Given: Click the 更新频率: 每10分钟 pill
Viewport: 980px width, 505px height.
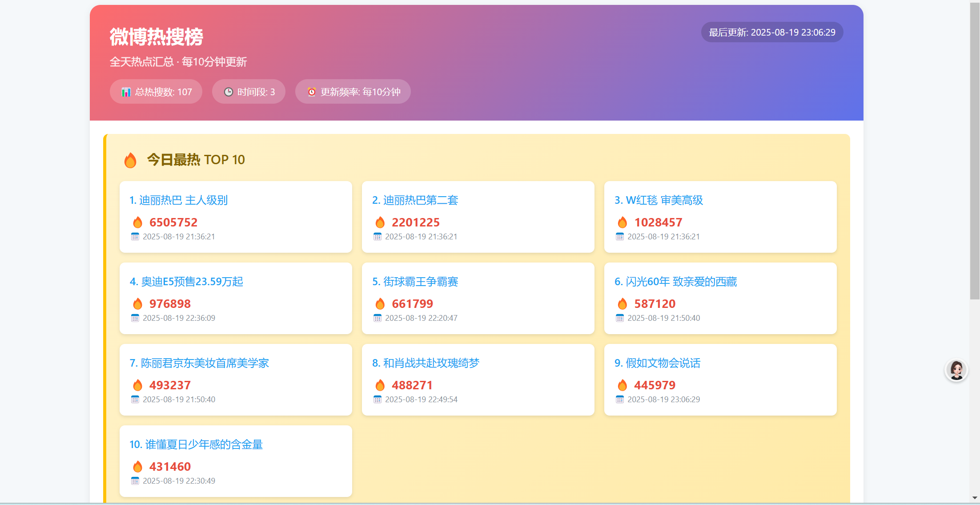Looking at the screenshot, I should click(353, 92).
